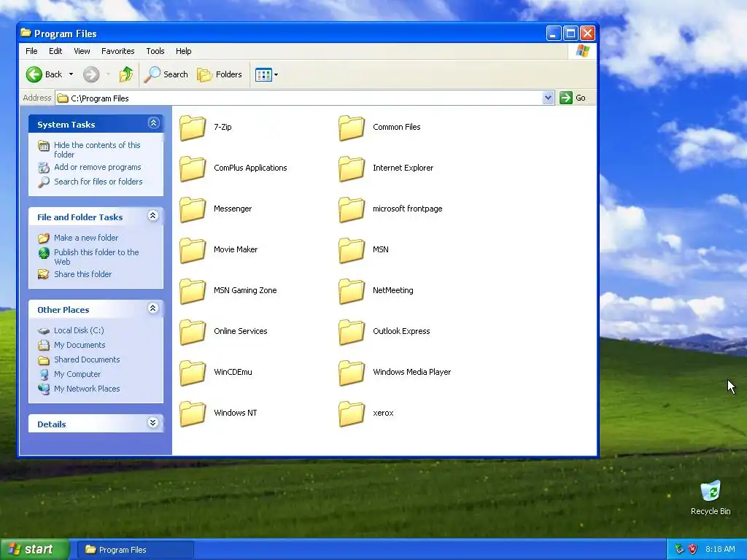Screen dimensions: 747x560
Task: Click the red security shield tray icon
Action: pyautogui.click(x=693, y=549)
